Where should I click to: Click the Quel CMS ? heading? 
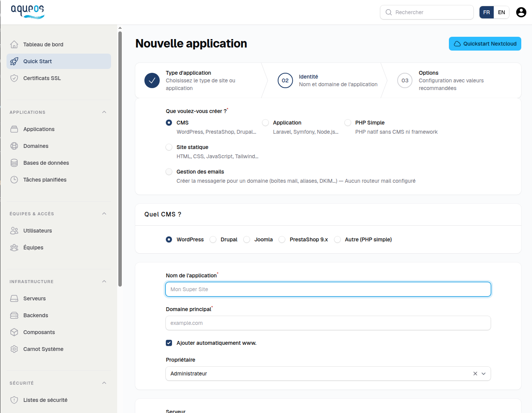coord(163,214)
